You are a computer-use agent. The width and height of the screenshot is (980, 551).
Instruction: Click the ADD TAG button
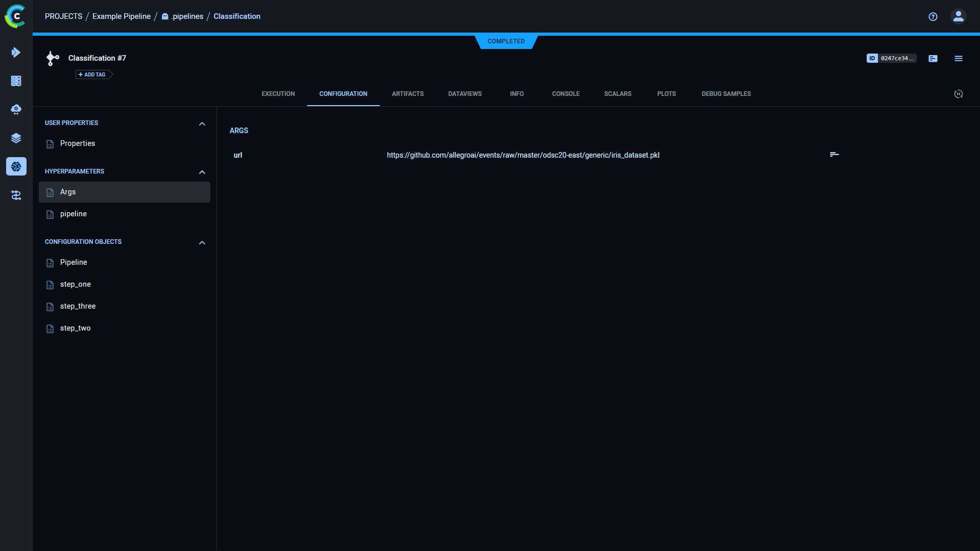tap(92, 74)
